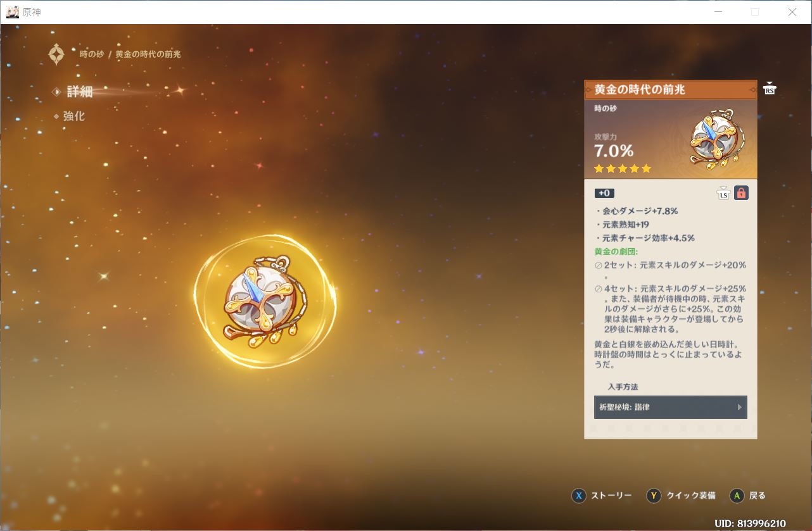The width and height of the screenshot is (812, 531).
Task: Open the 祈聖秘境: 諧律 source entry
Action: click(x=670, y=407)
